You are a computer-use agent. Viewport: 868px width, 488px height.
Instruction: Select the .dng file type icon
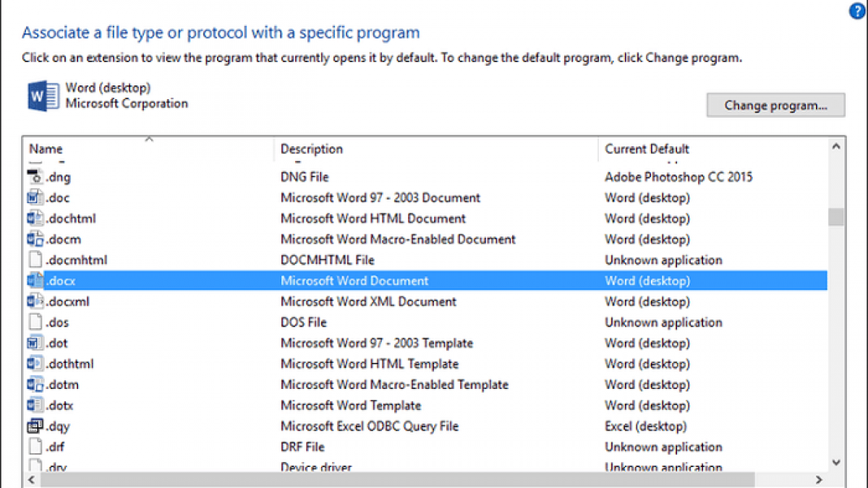click(x=35, y=176)
